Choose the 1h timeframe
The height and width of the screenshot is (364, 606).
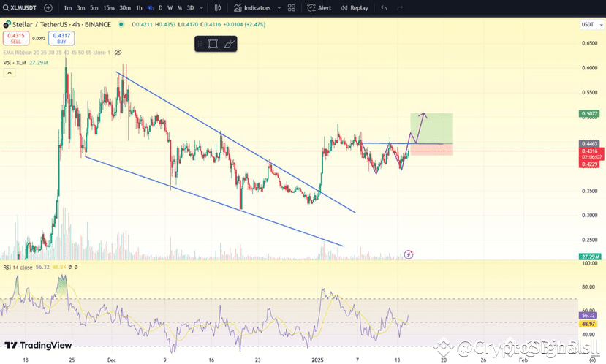click(139, 8)
